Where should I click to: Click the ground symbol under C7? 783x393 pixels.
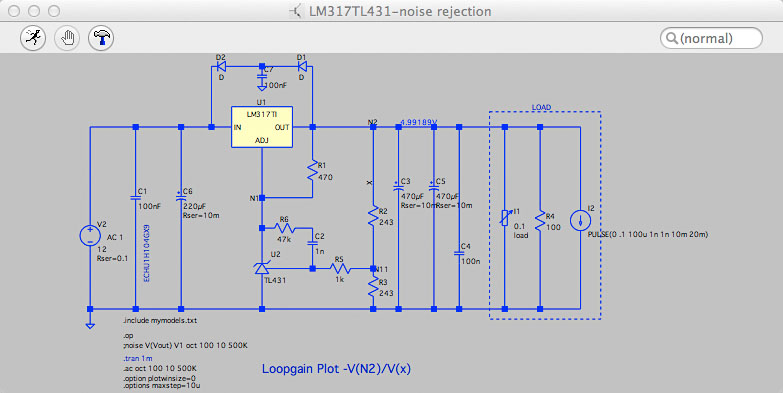262,88
